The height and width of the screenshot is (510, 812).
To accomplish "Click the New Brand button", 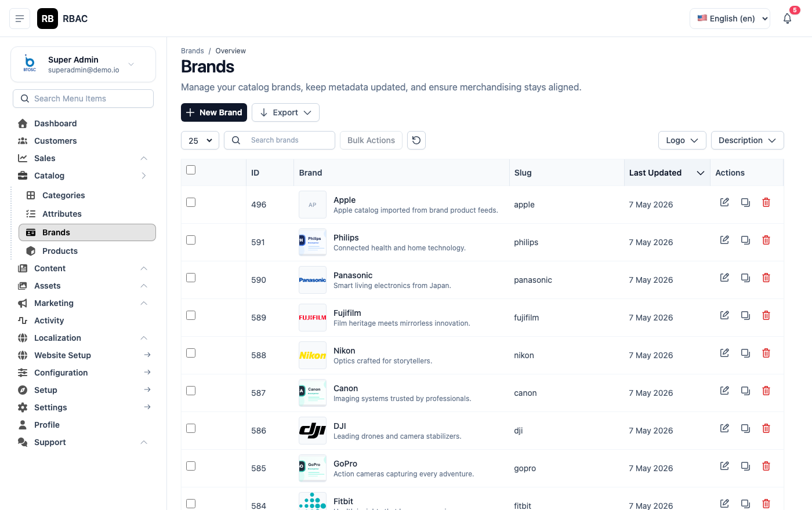I will pyautogui.click(x=214, y=112).
